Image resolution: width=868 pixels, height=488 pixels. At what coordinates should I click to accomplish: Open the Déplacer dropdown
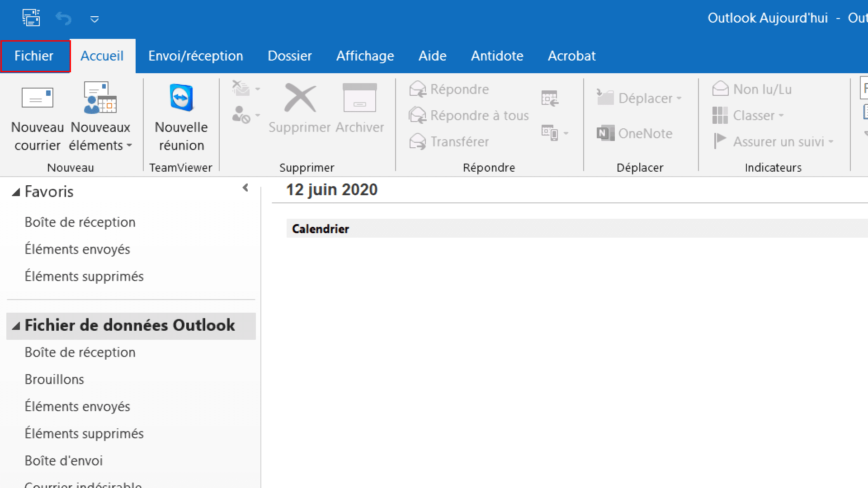639,98
